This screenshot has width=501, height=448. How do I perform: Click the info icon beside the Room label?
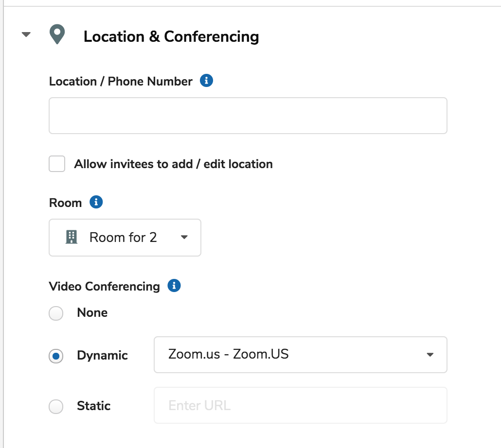[x=96, y=202]
